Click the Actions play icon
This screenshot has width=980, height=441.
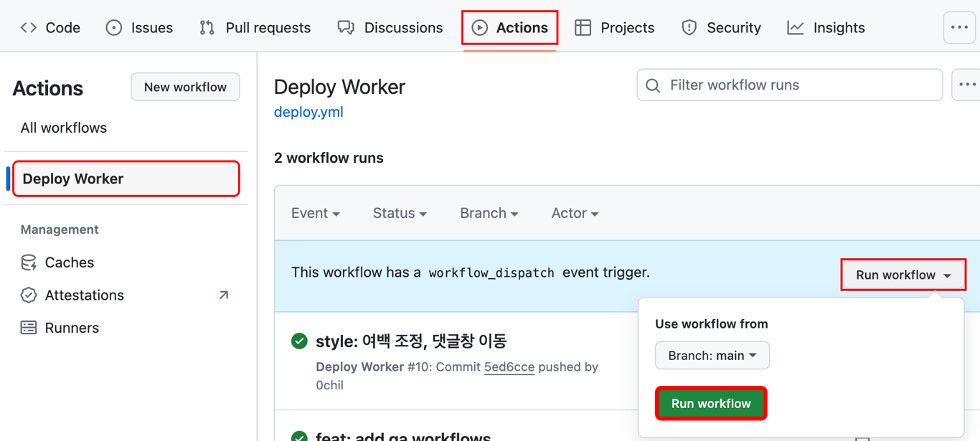[480, 27]
